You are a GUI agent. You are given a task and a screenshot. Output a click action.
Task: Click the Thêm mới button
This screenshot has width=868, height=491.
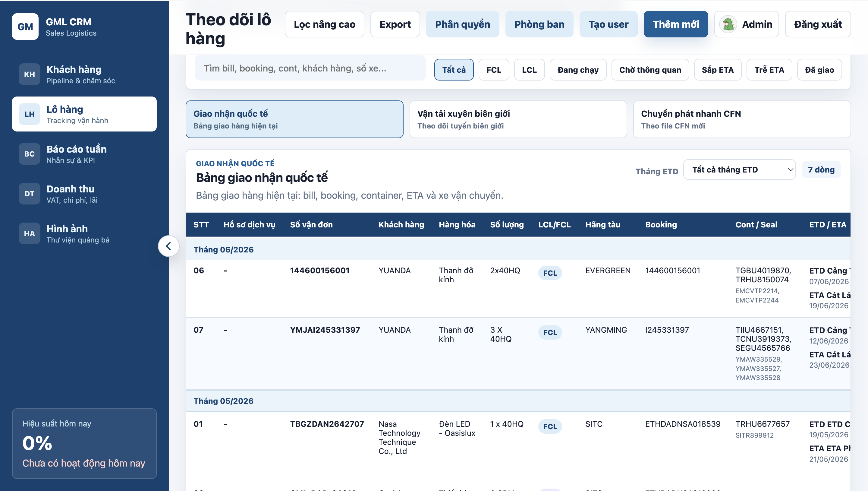[676, 24]
